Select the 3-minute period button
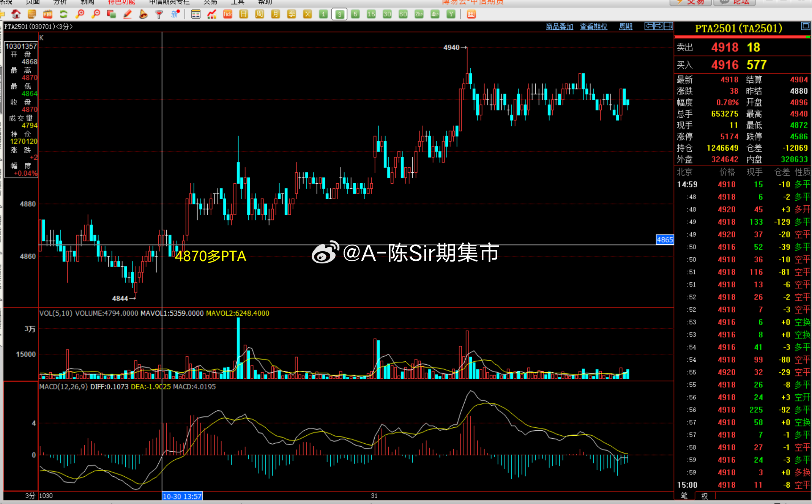The image size is (812, 504). coord(339,14)
